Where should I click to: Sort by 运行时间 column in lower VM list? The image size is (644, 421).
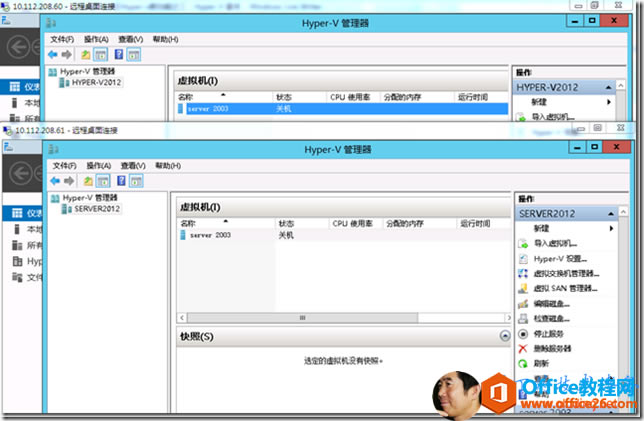coord(483,223)
